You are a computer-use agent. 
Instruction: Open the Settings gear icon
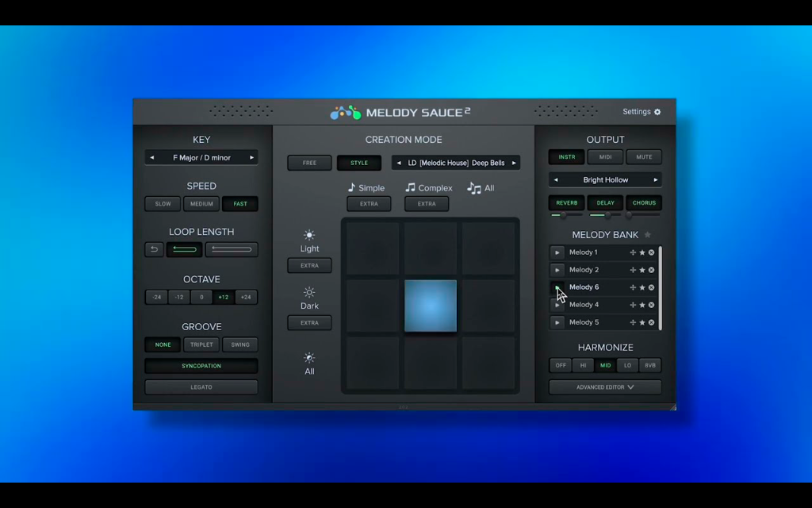(x=657, y=112)
